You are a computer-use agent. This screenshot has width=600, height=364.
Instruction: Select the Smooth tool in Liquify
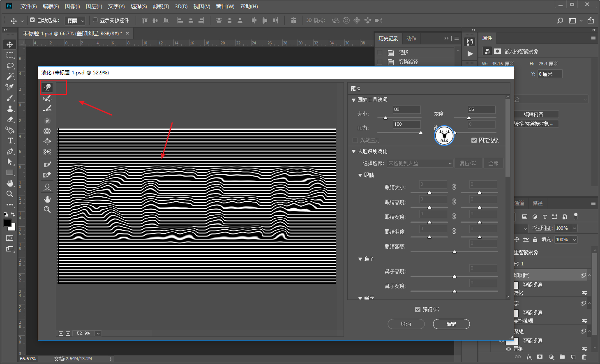(x=47, y=108)
